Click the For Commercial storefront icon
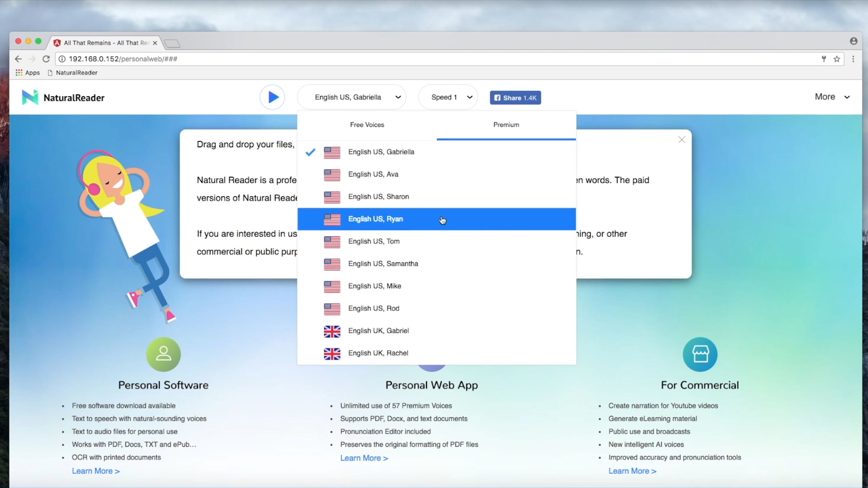Viewport: 868px width, 488px height. (700, 354)
